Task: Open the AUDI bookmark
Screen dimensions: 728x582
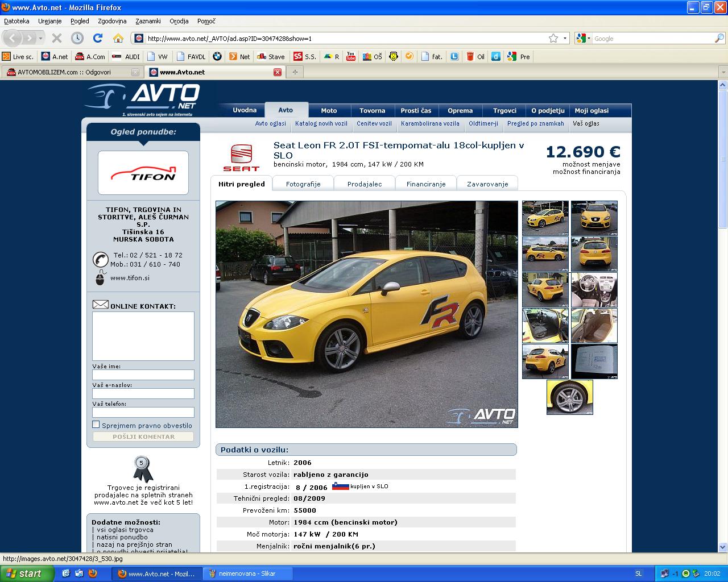Action: point(126,56)
